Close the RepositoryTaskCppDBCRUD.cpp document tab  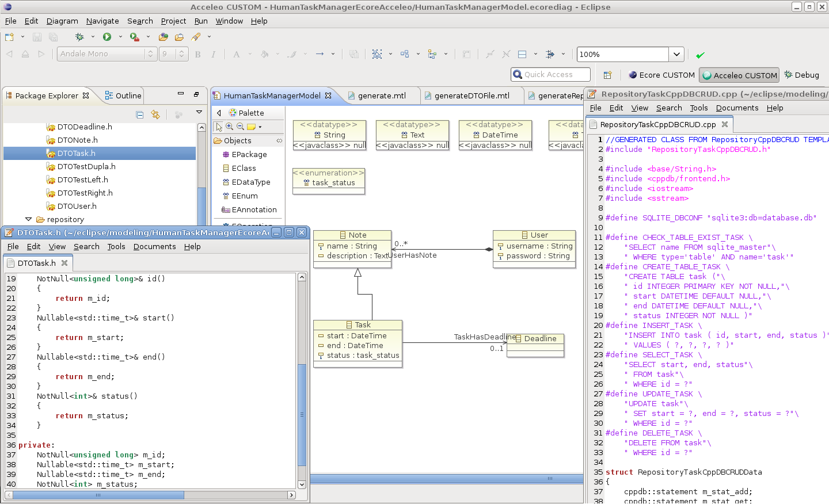(725, 124)
